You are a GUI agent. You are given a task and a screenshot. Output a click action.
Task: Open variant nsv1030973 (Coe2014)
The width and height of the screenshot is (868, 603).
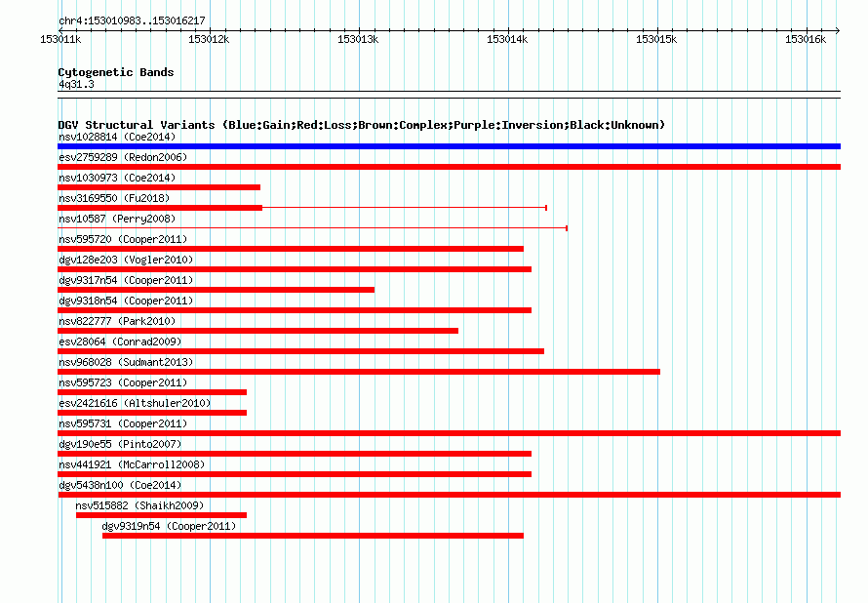pos(117,178)
